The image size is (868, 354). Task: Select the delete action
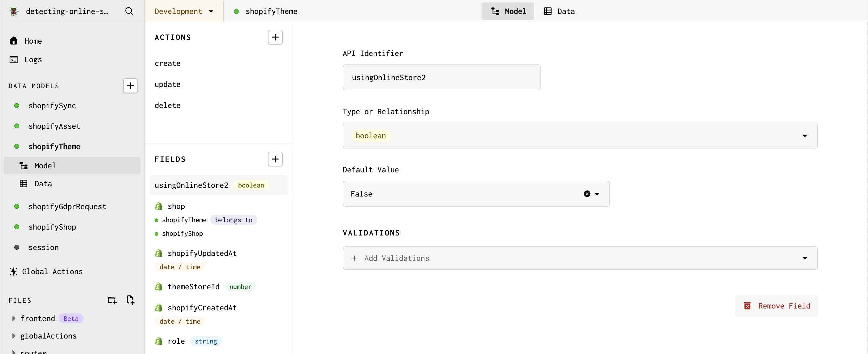point(167,106)
